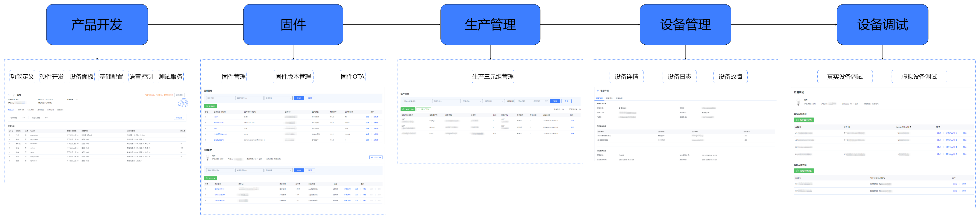Click light bulb icon in 固件OTA section
Image resolution: width=980 pixels, height=219 pixels.
pos(207,158)
